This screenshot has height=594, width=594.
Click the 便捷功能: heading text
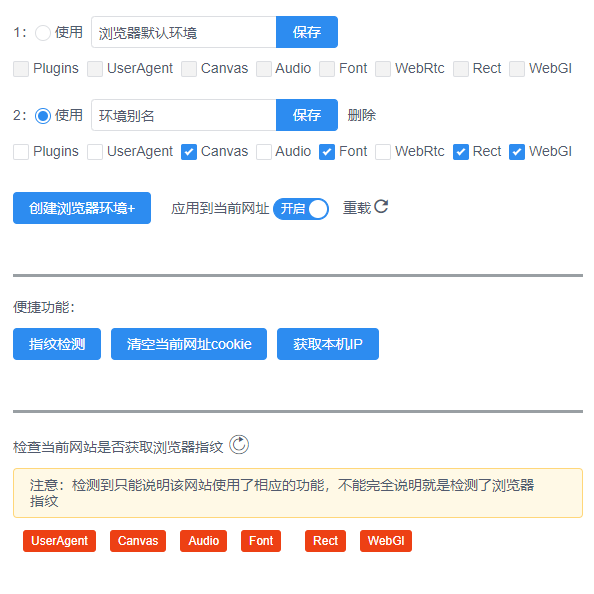(44, 307)
